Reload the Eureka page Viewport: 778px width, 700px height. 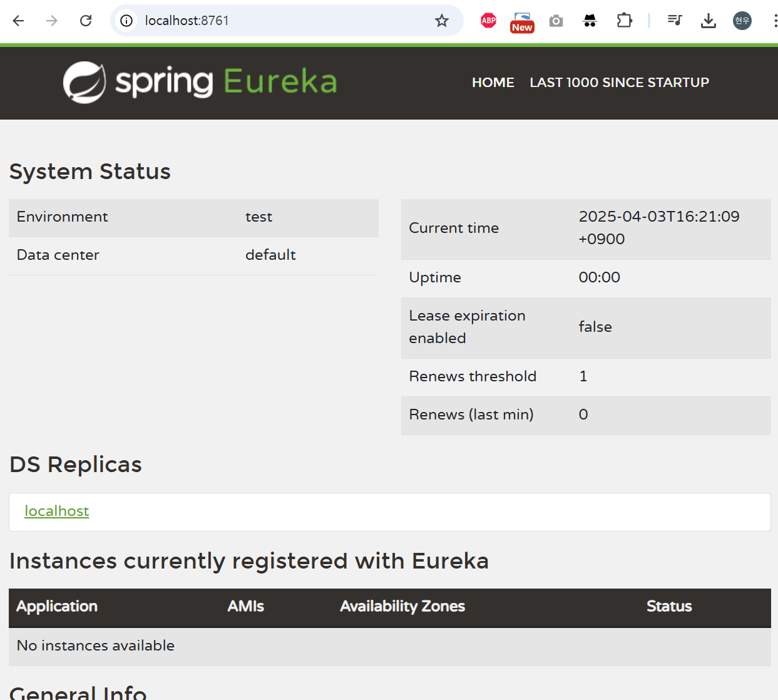pyautogui.click(x=86, y=21)
